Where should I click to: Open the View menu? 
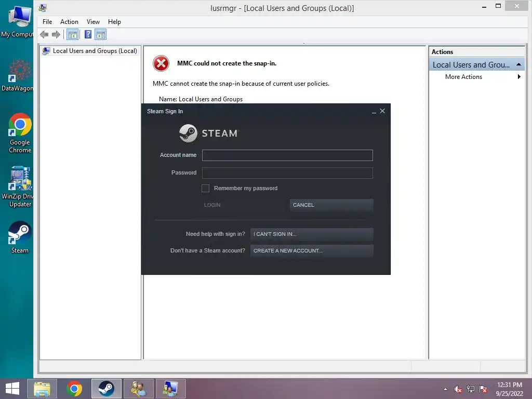click(x=93, y=22)
